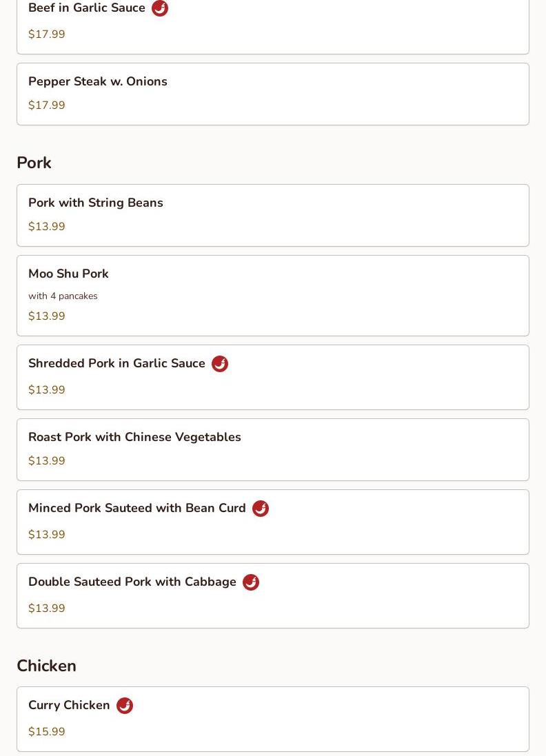
Task: Select Pork with String Beans
Action: tap(96, 203)
